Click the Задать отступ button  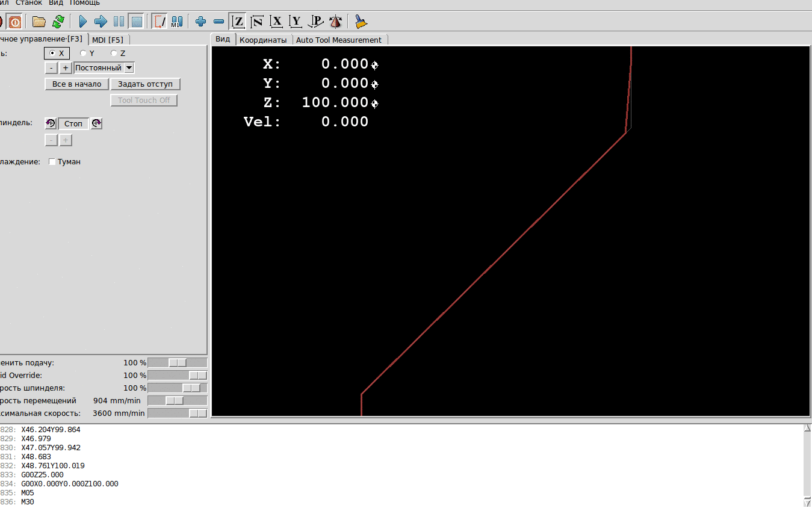(x=145, y=84)
